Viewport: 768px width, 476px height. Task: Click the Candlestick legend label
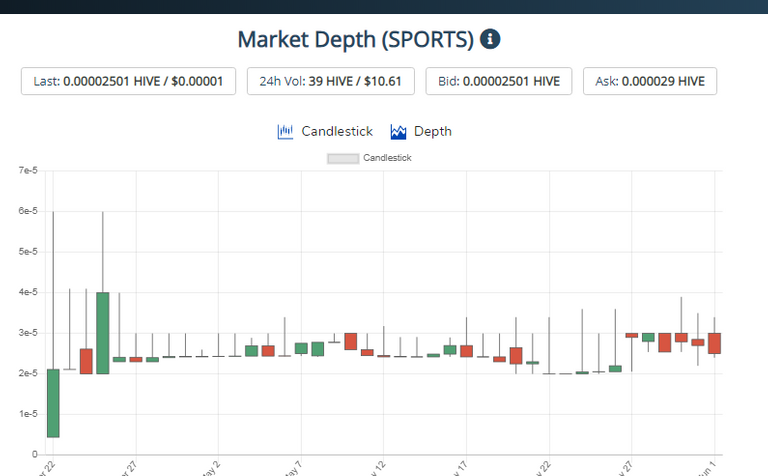pyautogui.click(x=387, y=158)
